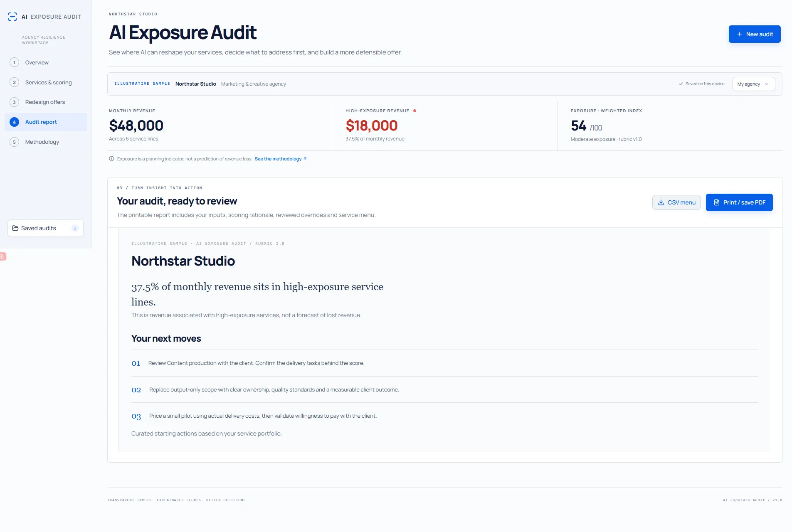Click Print / save PDF

(739, 202)
